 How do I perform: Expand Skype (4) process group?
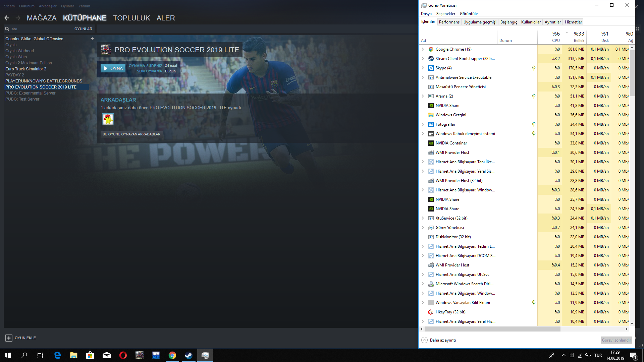click(x=423, y=68)
